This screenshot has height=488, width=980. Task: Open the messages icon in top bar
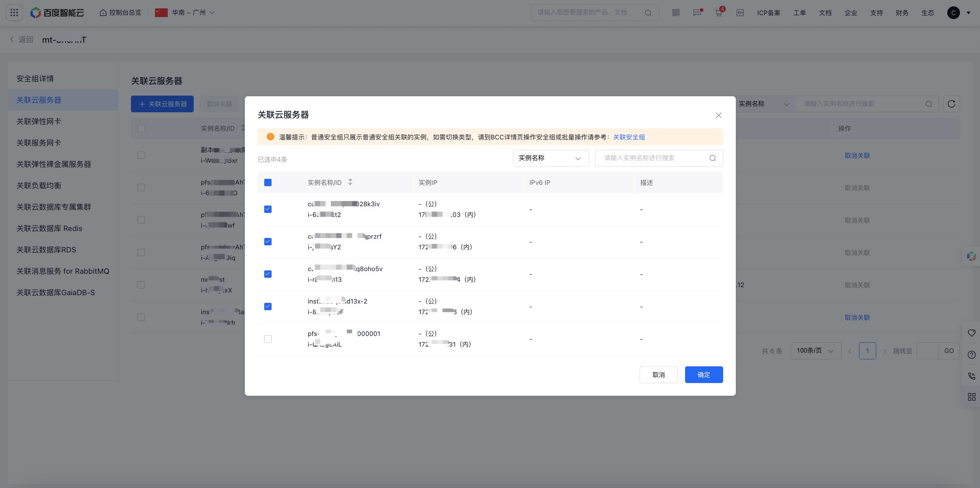pyautogui.click(x=697, y=13)
